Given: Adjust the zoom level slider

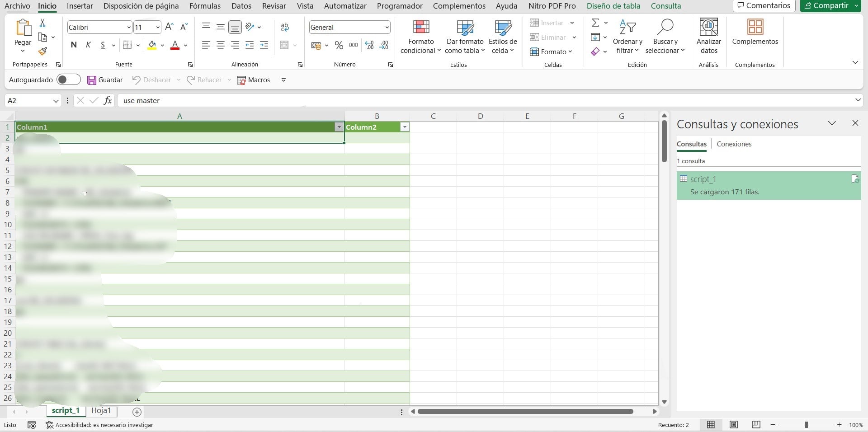Looking at the screenshot, I should tap(806, 425).
